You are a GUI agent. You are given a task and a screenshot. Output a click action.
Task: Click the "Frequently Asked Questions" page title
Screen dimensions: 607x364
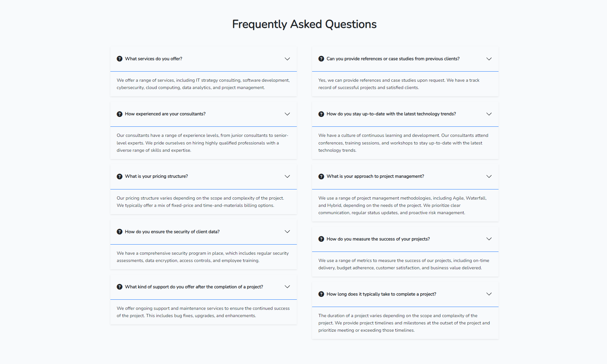point(304,24)
